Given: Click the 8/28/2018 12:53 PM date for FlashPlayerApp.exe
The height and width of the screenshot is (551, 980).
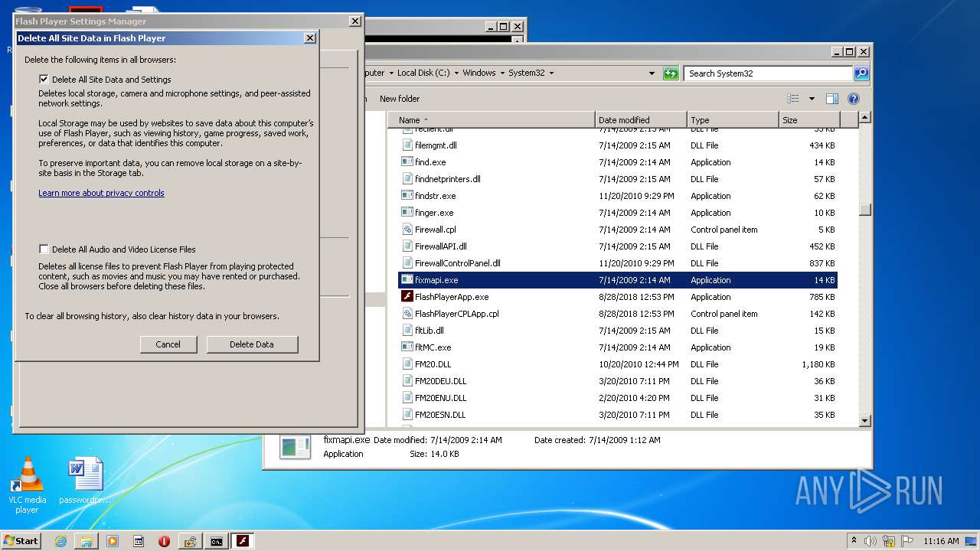Looking at the screenshot, I should coord(636,297).
